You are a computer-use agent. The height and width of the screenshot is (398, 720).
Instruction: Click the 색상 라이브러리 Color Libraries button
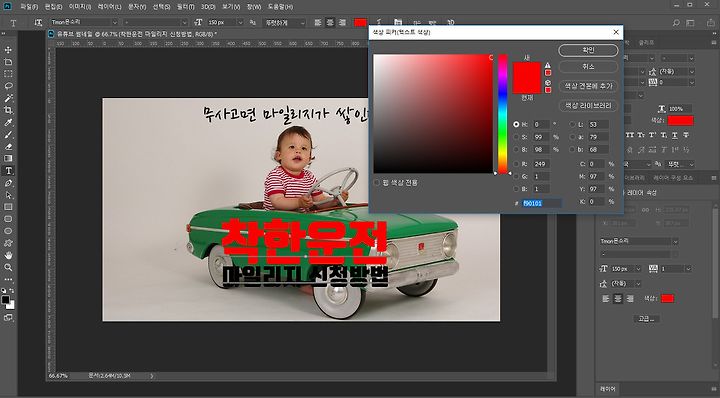(x=588, y=105)
